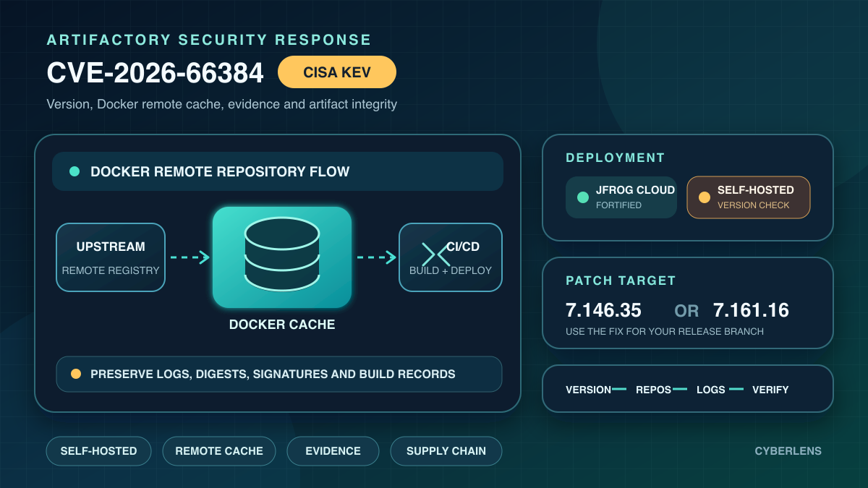Click the OR text between patch versions

(686, 311)
